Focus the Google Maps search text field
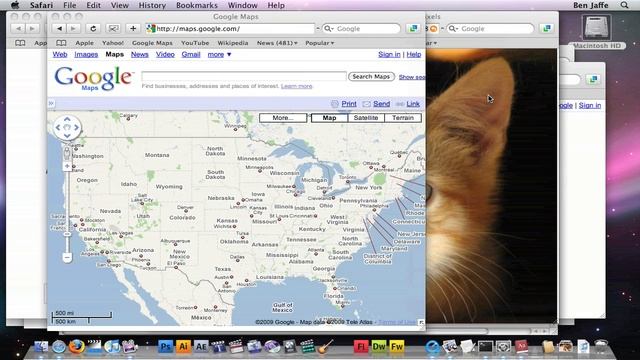This screenshot has height=360, width=640. click(244, 76)
